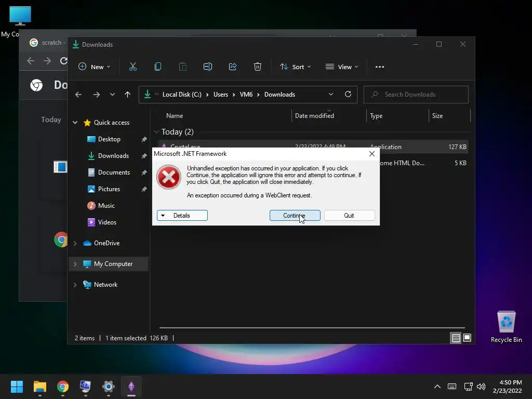Click the volume icon in system tray
Screen dimensions: 532x399
click(x=481, y=387)
